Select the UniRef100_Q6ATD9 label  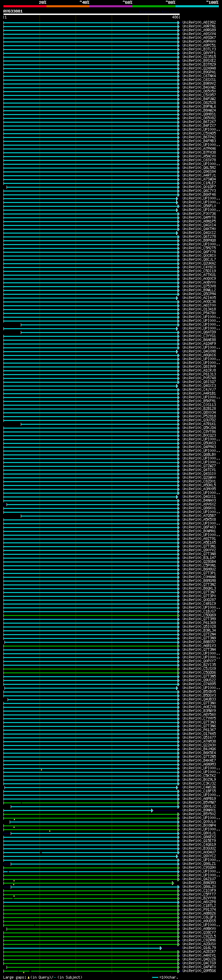(x=199, y=332)
